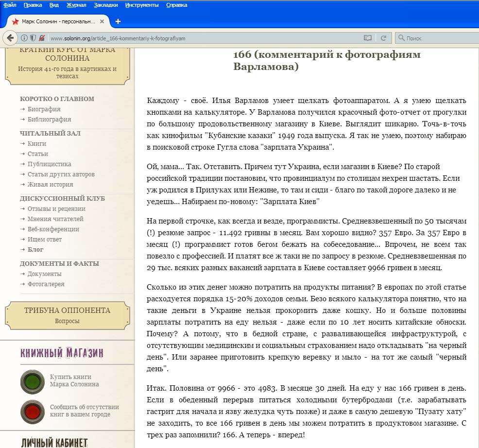The width and height of the screenshot is (479, 448).
Task: Open Статьи других авторов link
Action: [61, 174]
